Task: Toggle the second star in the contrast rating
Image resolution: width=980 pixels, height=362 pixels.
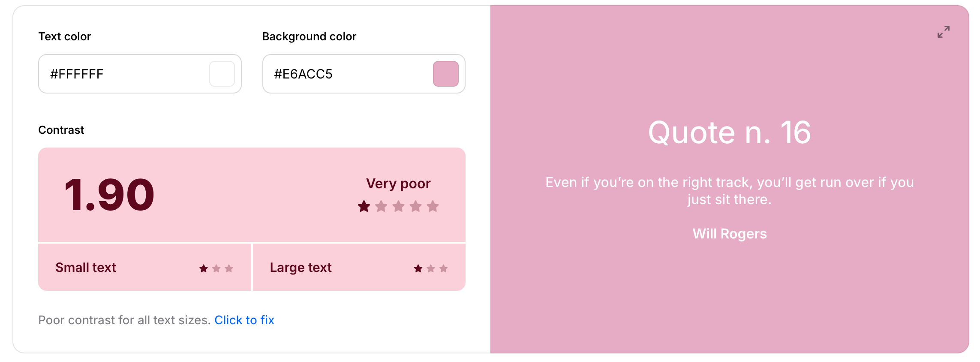Action: click(381, 207)
